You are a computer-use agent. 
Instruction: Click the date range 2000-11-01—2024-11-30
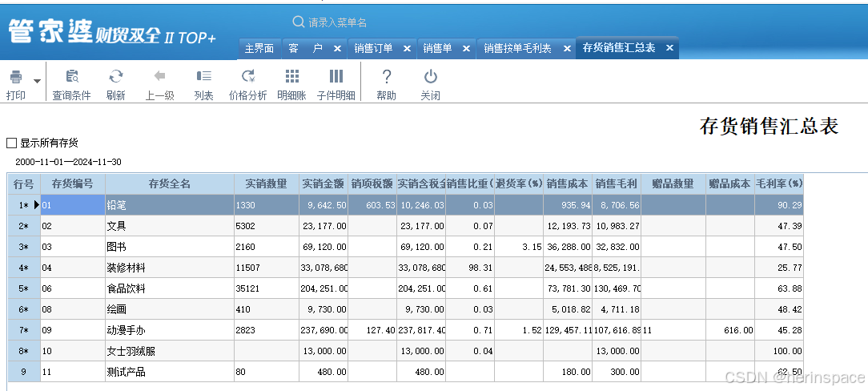click(x=69, y=163)
